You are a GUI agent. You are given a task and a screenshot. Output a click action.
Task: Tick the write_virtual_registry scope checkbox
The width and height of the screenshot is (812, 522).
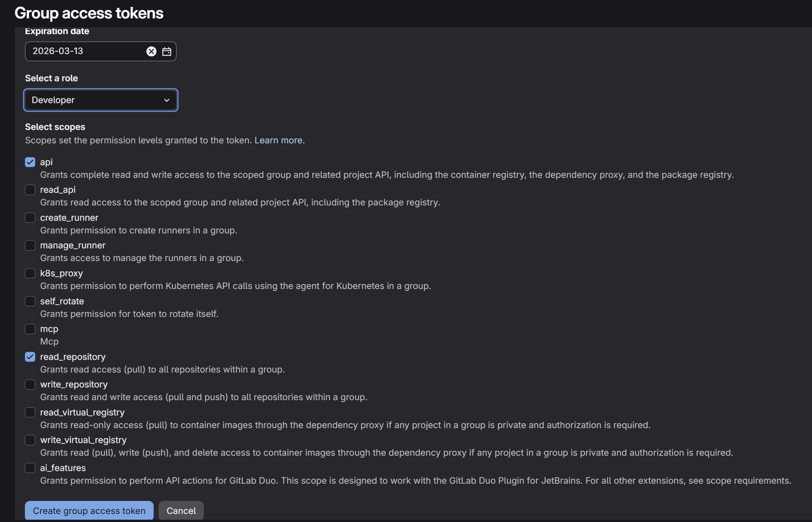(x=30, y=440)
